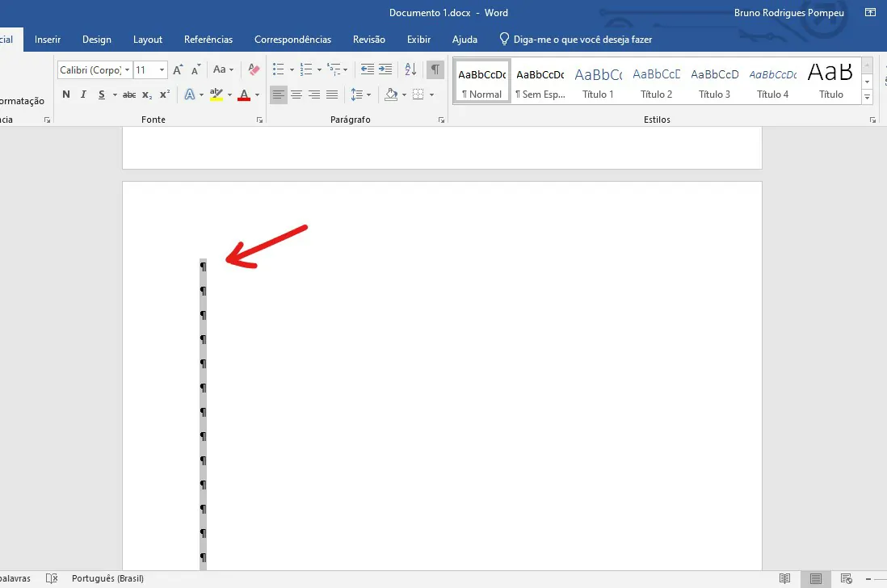The height and width of the screenshot is (588, 887).
Task: Open the Referências ribbon tab
Action: [x=208, y=40]
